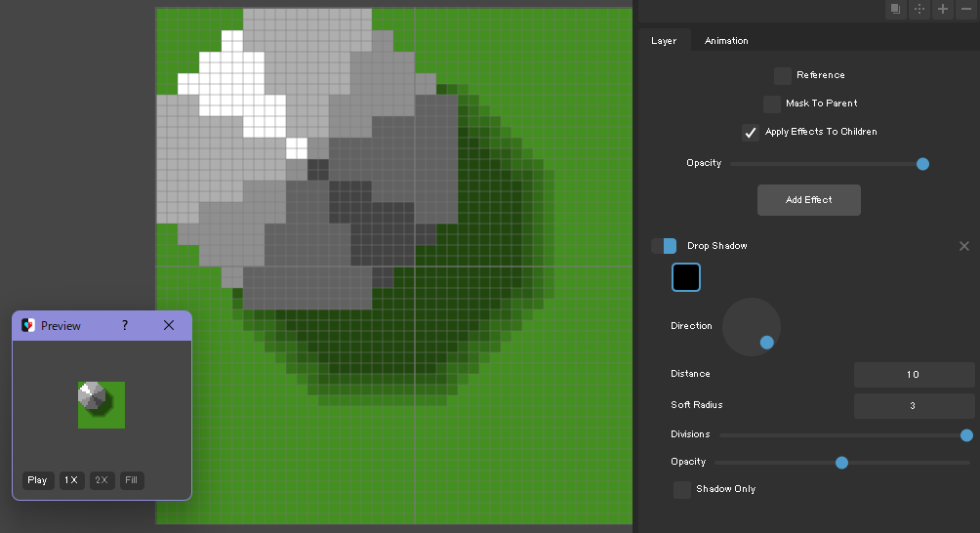Click the Fill preview button
The width and height of the screenshot is (980, 533).
coord(131,480)
